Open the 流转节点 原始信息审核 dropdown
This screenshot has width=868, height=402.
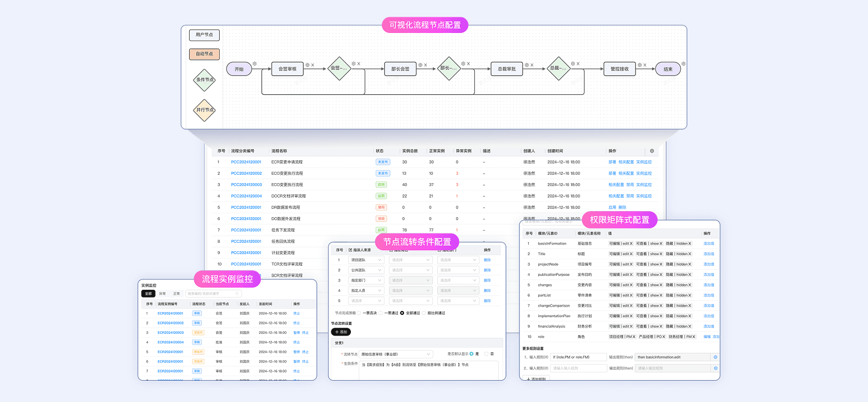(x=396, y=354)
